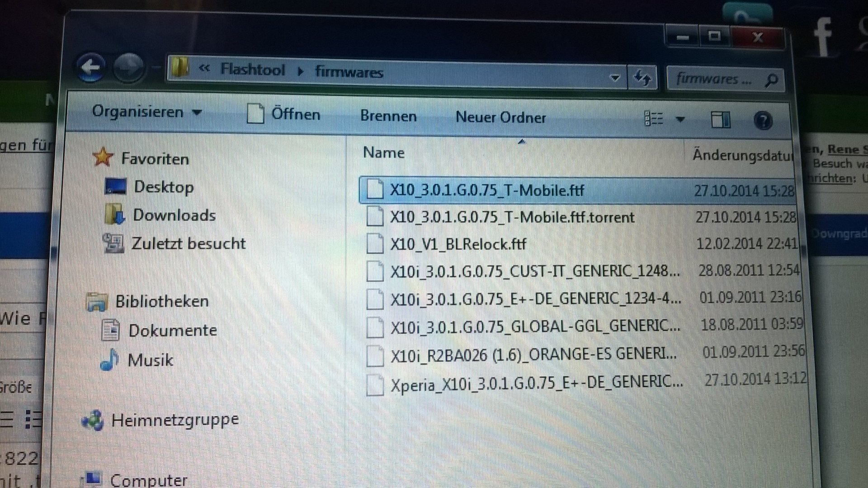Expand the arrow between Flashtool and firmwares
Viewport: 868px width, 488px height.
[x=300, y=71]
